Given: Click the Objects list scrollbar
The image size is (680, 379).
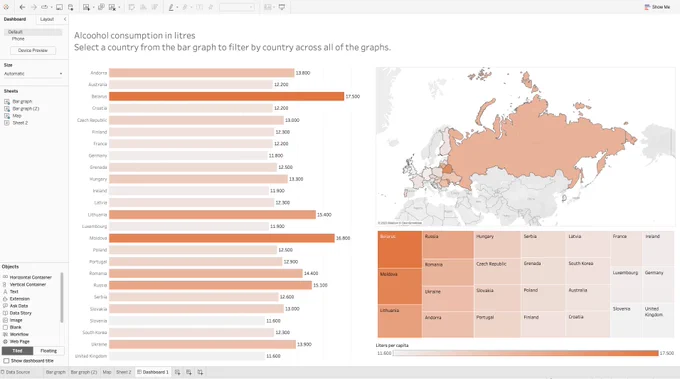Looking at the screenshot, I should pyautogui.click(x=62, y=297).
